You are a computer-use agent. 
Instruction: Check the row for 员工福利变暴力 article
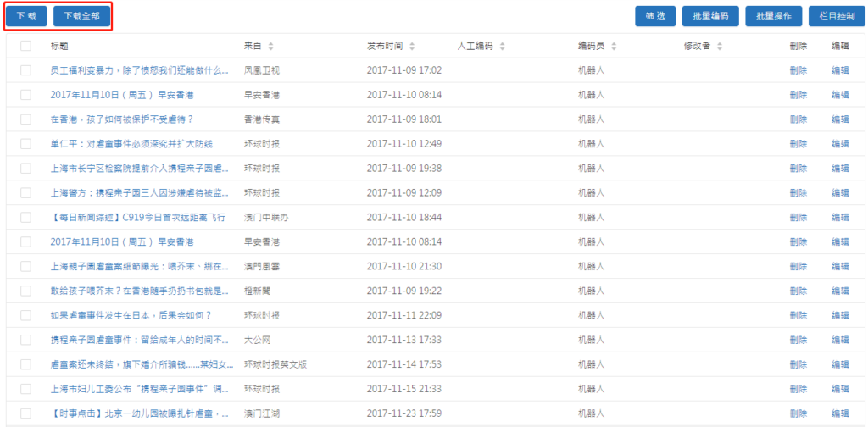(25, 70)
